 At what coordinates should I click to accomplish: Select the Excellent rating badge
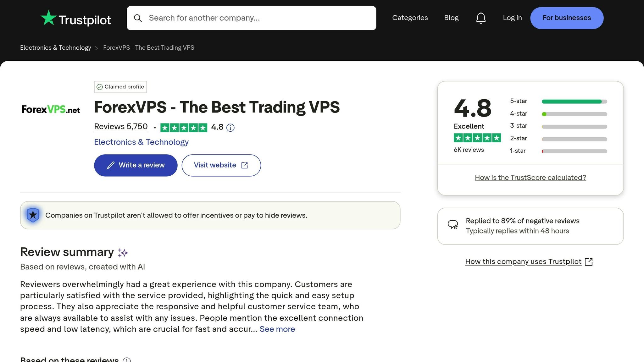(469, 126)
